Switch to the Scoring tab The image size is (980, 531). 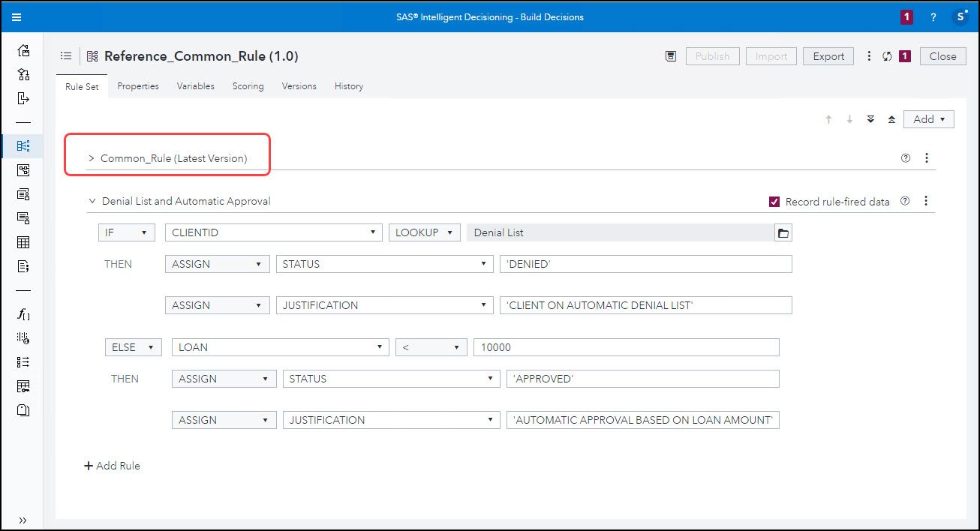pyautogui.click(x=248, y=86)
